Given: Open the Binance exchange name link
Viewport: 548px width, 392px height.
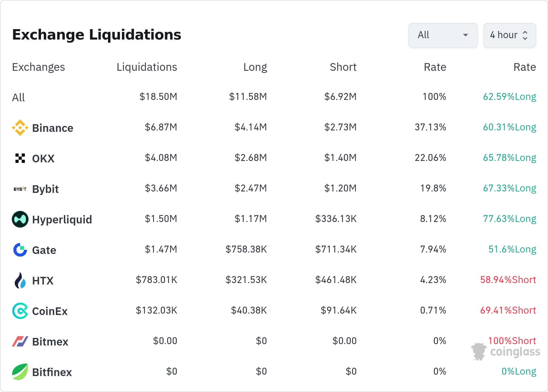Looking at the screenshot, I should (x=52, y=128).
